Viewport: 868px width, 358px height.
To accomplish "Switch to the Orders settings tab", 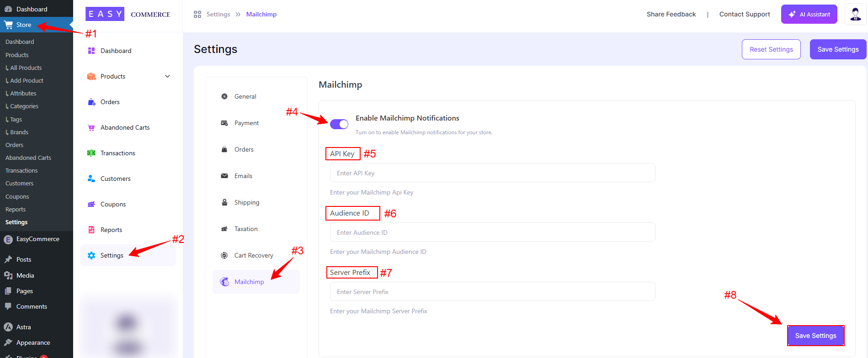I will coord(256,149).
